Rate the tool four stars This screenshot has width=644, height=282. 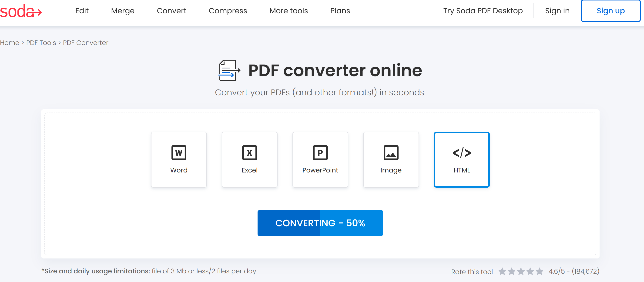[x=530, y=271]
